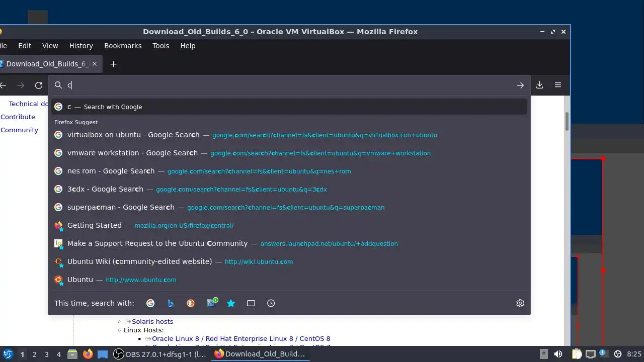
Task: Search this time with DuckDuckGo icon
Action: pyautogui.click(x=191, y=303)
